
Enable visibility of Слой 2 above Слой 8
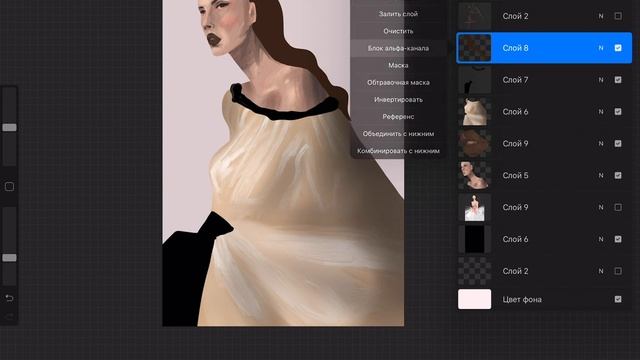click(x=618, y=16)
